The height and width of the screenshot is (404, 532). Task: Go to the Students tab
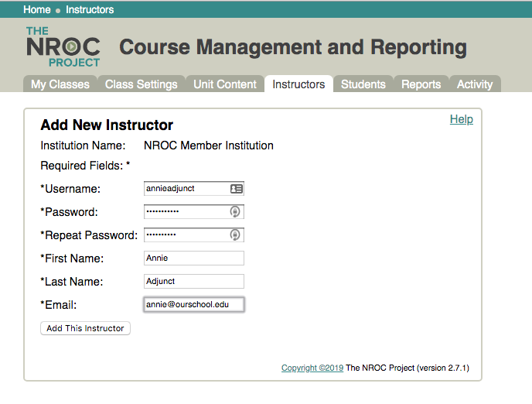(x=363, y=84)
